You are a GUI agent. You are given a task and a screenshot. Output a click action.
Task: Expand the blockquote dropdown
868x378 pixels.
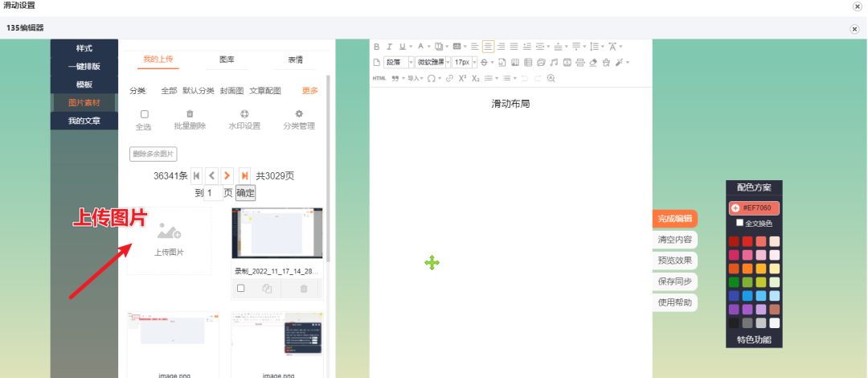tap(403, 78)
